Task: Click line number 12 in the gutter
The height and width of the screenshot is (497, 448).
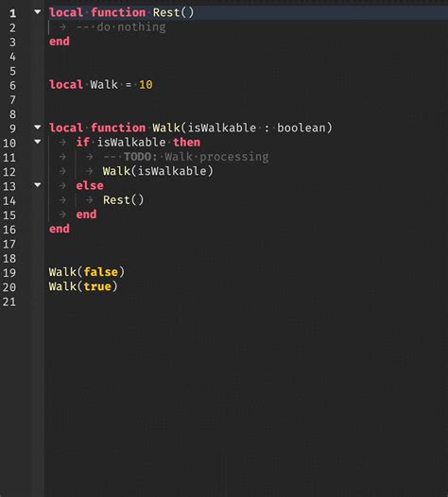Action: 9,172
